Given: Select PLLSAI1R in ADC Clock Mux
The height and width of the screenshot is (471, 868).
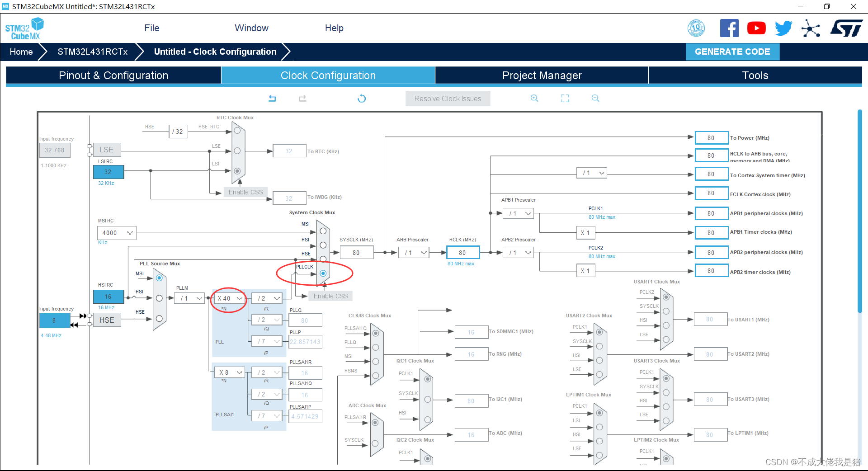Looking at the screenshot, I should pos(375,423).
